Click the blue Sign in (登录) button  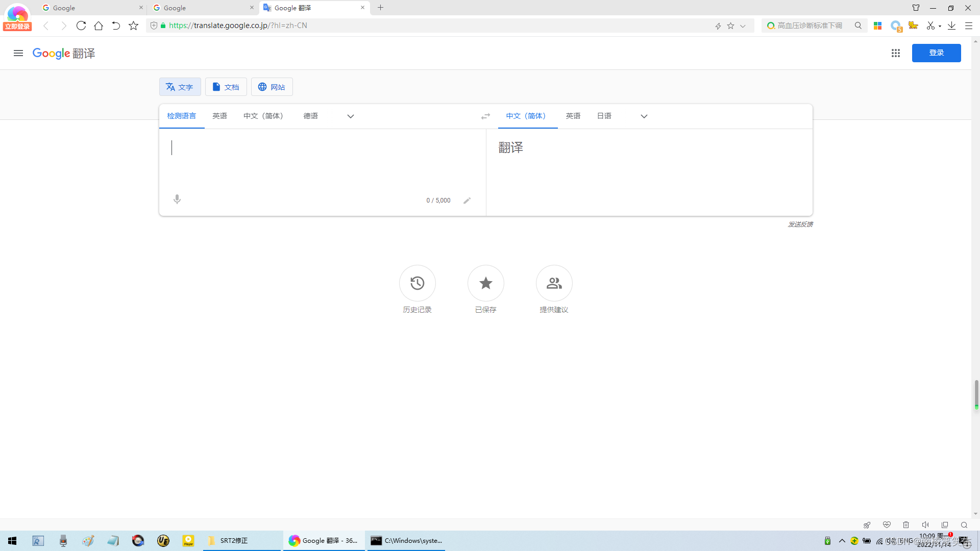(x=936, y=53)
